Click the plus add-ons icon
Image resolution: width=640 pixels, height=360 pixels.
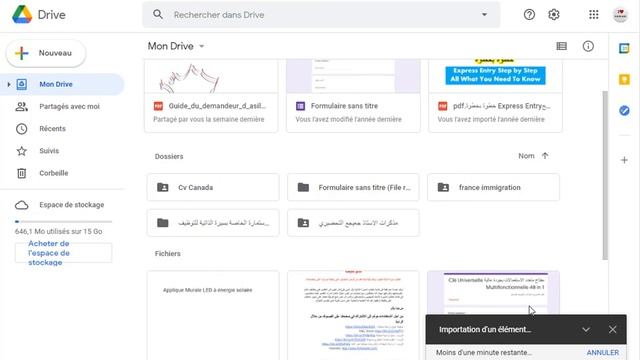(624, 160)
